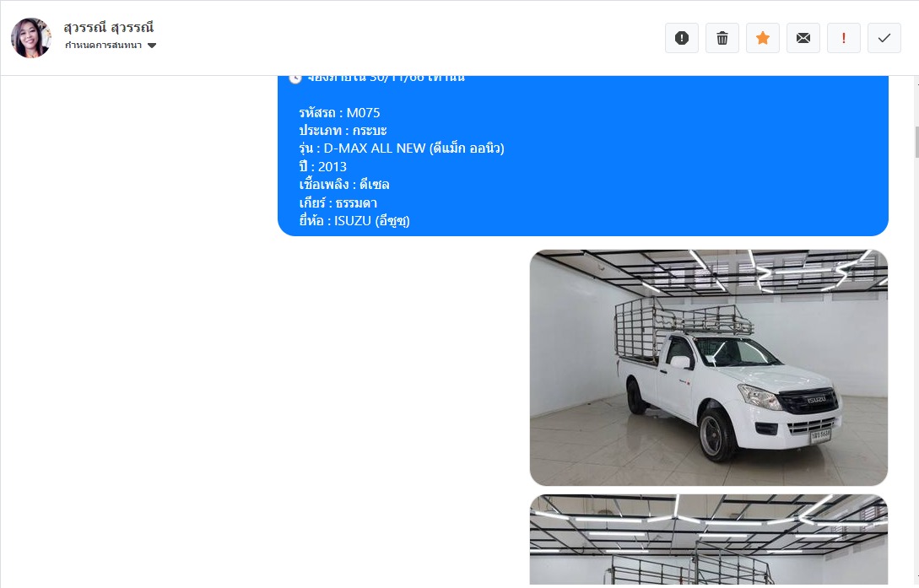This screenshot has height=588, width=919.
Task: Click the ISUZU (อีซูซุ) brand line
Action: (x=354, y=221)
